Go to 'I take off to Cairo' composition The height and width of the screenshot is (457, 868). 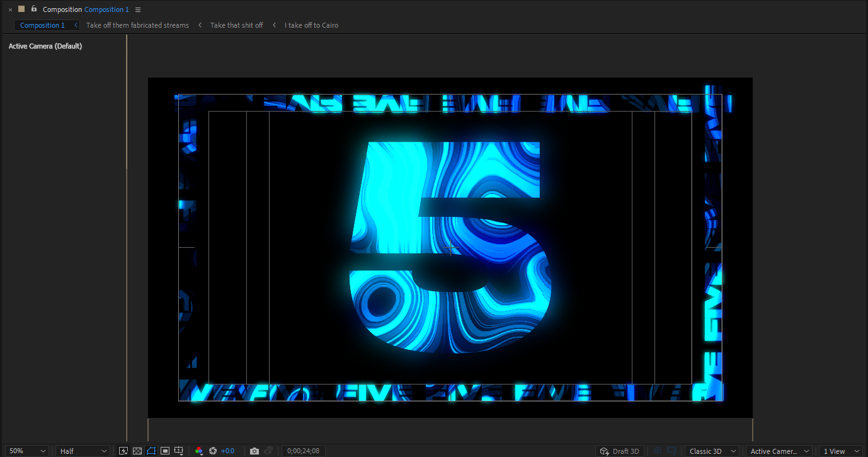[311, 25]
